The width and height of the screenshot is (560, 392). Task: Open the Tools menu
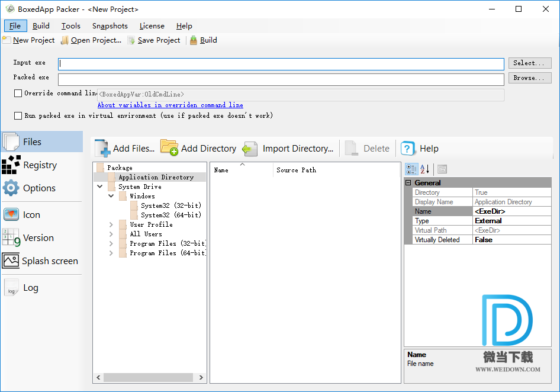70,25
